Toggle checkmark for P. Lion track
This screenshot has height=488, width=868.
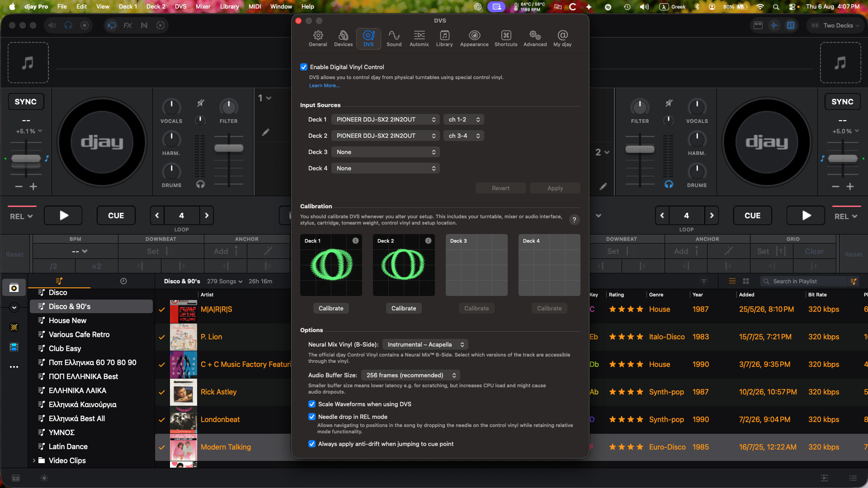[x=162, y=337]
